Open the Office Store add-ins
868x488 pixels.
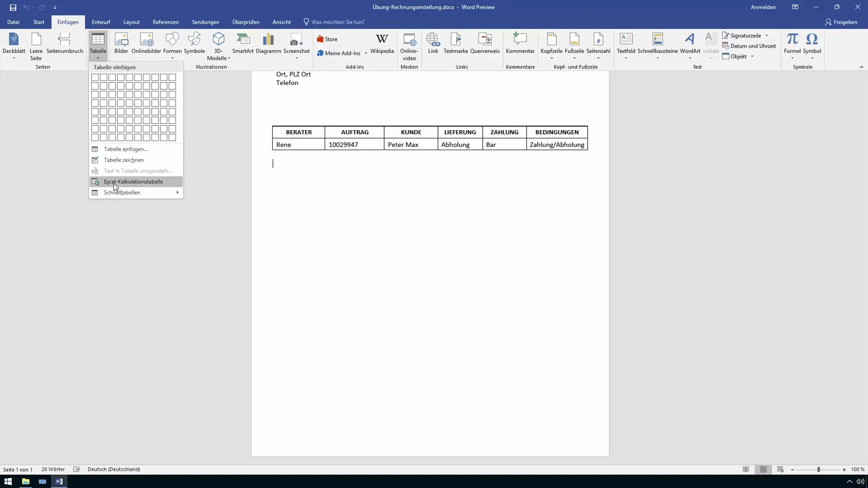coord(327,39)
